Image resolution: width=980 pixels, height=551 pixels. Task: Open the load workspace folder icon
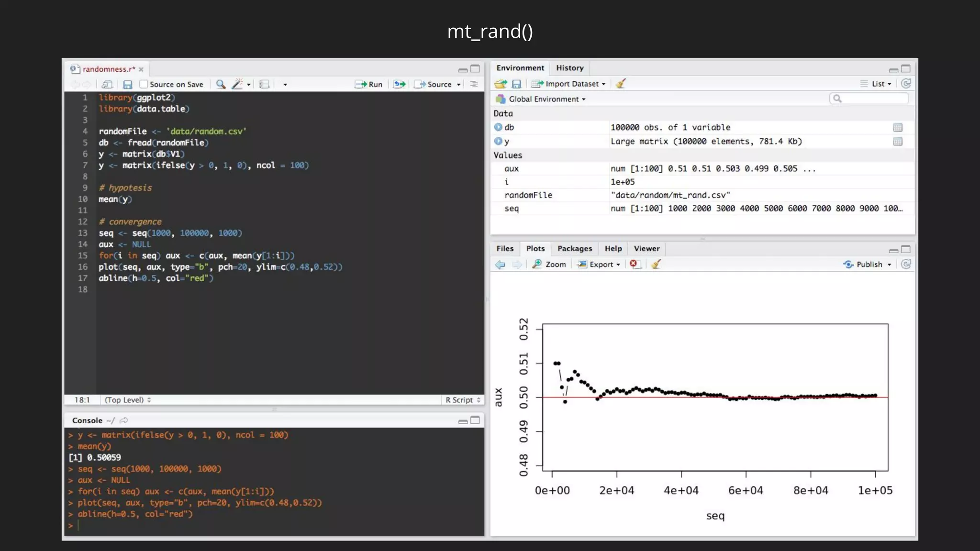click(501, 84)
